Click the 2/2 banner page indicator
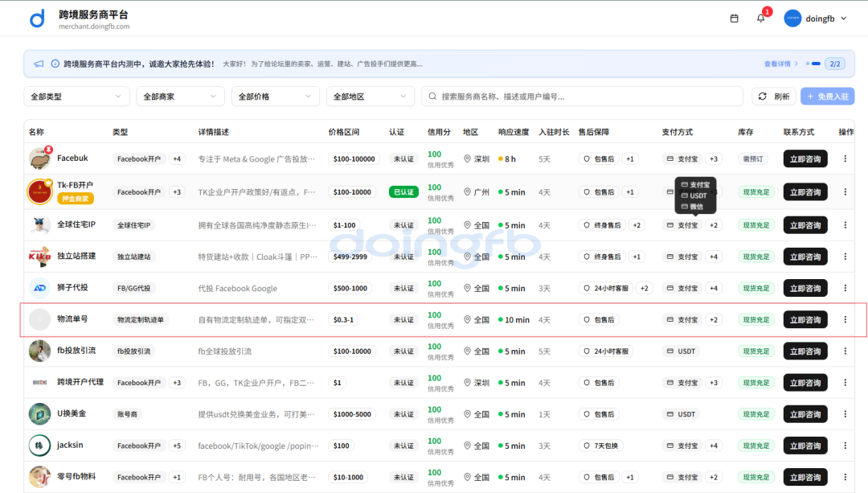 pyautogui.click(x=834, y=64)
